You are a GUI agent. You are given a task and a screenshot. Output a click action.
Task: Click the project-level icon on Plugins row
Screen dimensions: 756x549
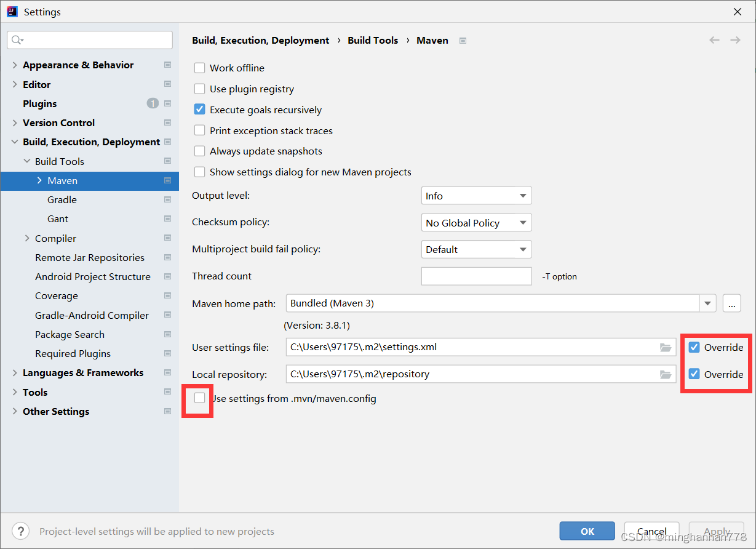click(167, 103)
